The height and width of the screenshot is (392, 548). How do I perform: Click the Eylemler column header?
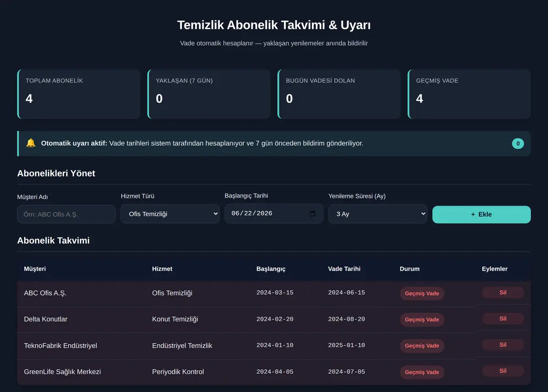pyautogui.click(x=495, y=269)
